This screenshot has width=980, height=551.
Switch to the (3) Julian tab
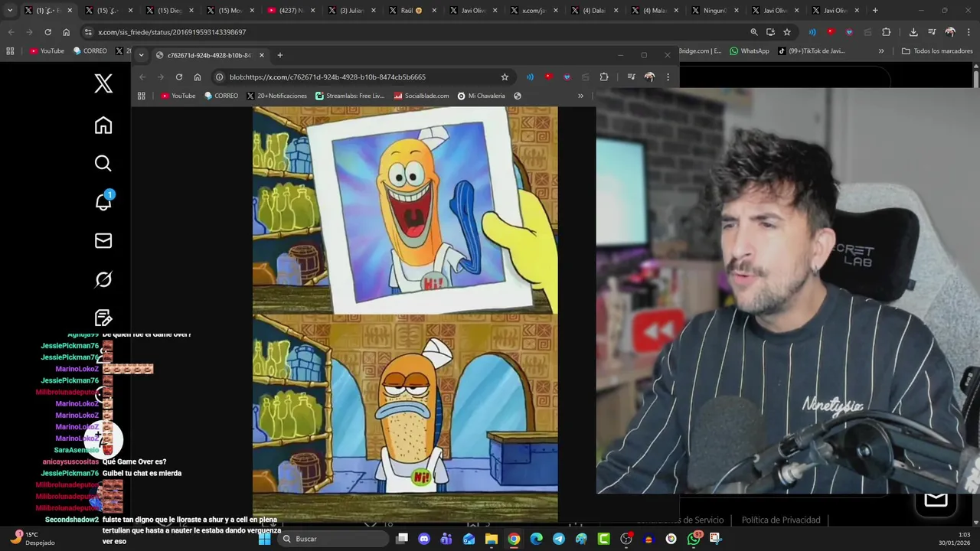351,11
